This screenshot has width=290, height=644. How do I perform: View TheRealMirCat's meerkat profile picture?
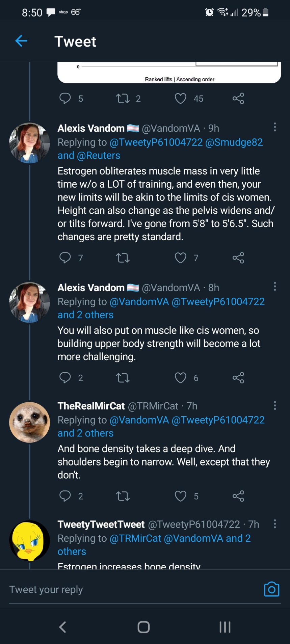(30, 422)
